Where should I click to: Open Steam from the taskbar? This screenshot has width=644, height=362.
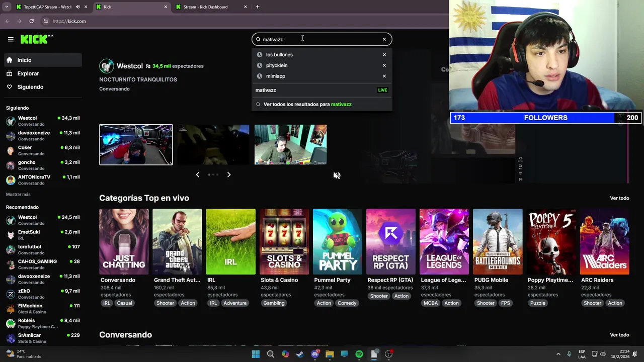(x=300, y=354)
